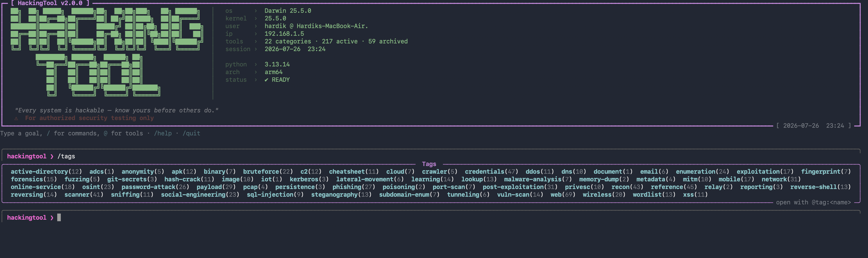This screenshot has height=258, width=868.
Task: Click the wireless(20) tag
Action: 604,195
